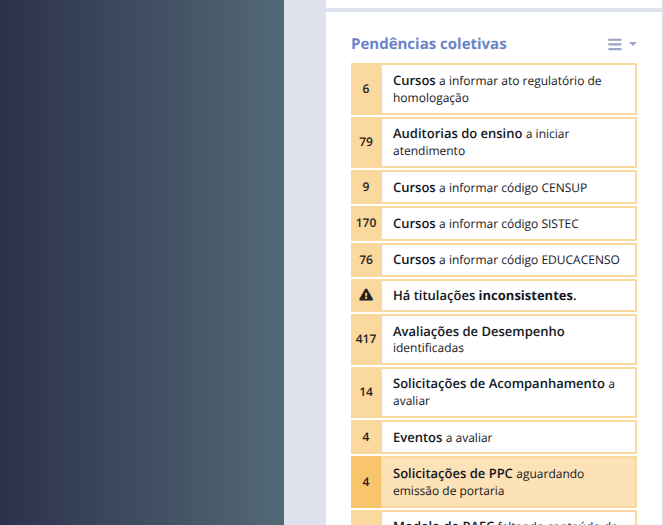Click the count badge 14 for Acompanhamento
The image size is (663, 525).
click(366, 392)
